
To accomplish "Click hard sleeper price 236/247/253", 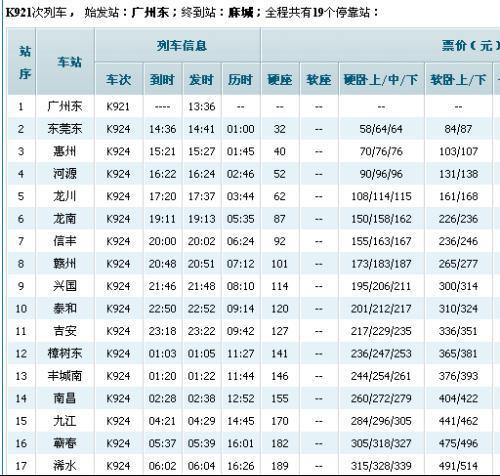I will (381, 354).
